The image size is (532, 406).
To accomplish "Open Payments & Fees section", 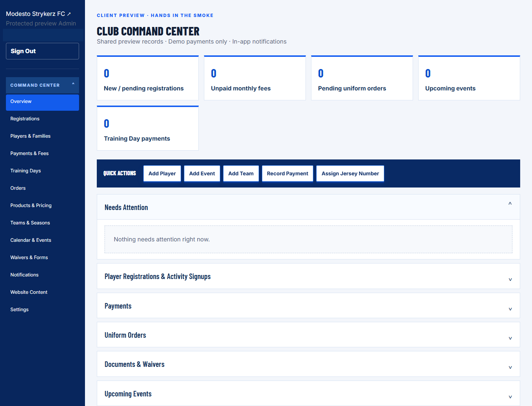I will 42,154.
